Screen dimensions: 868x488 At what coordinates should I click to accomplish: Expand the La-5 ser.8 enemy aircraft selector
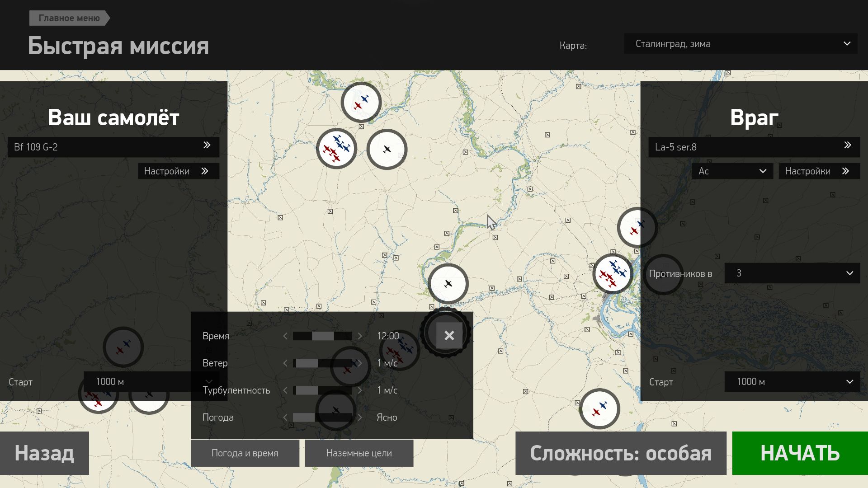click(754, 147)
